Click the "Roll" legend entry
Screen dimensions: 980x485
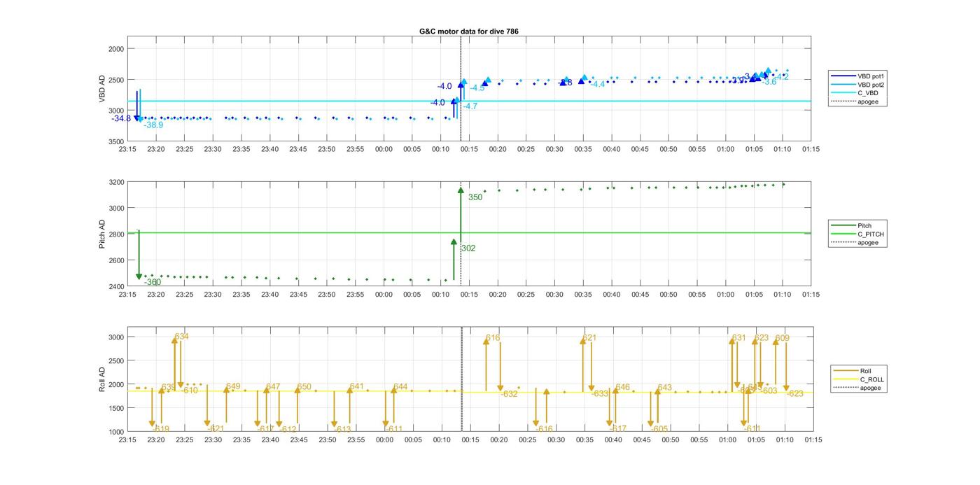866,371
